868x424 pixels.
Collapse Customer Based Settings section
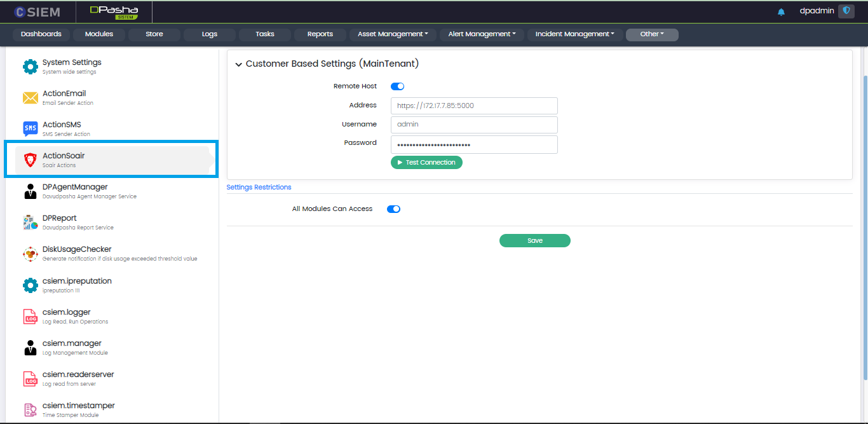point(239,64)
